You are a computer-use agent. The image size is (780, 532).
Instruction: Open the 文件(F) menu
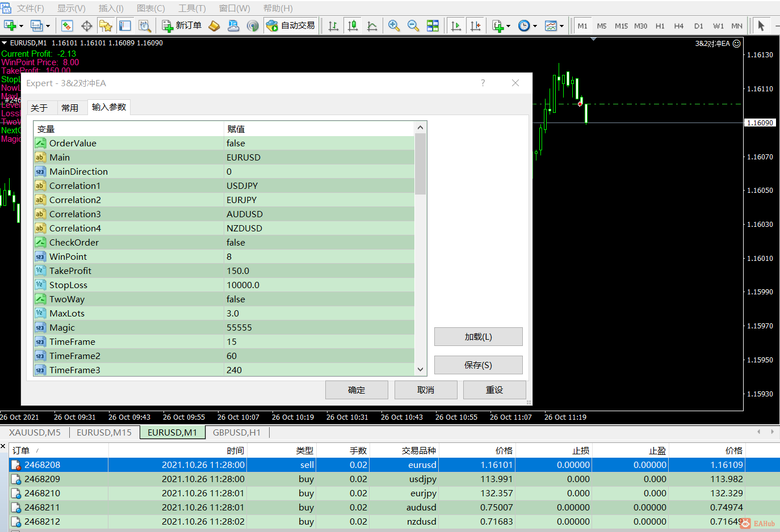[30, 8]
